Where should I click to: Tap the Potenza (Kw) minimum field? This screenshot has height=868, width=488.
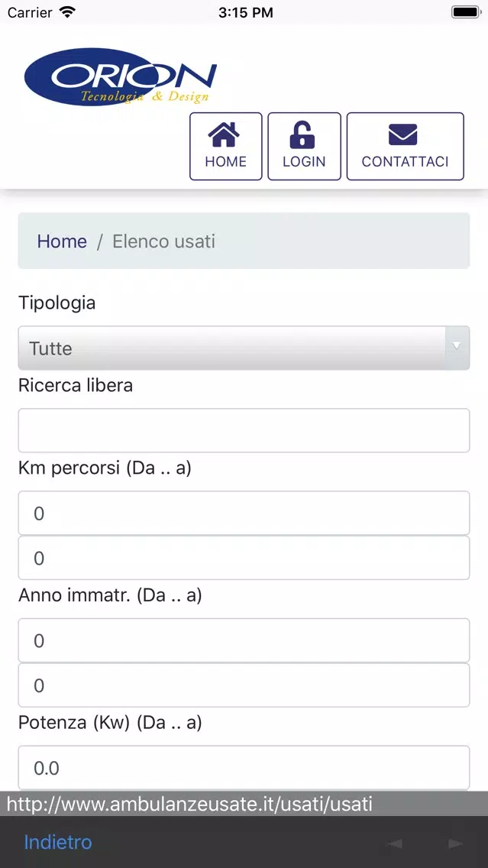[244, 768]
